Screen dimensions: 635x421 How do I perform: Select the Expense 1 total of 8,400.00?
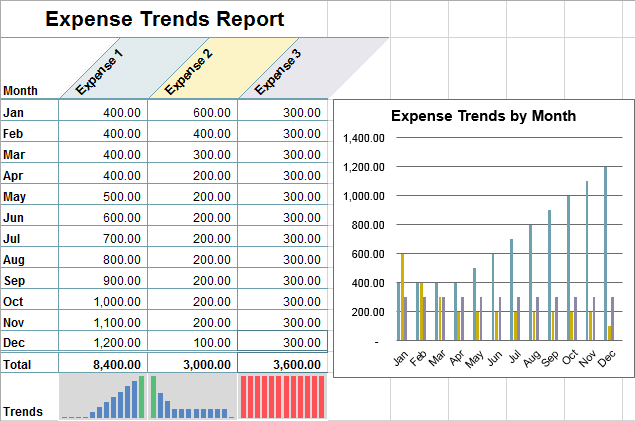coord(103,365)
